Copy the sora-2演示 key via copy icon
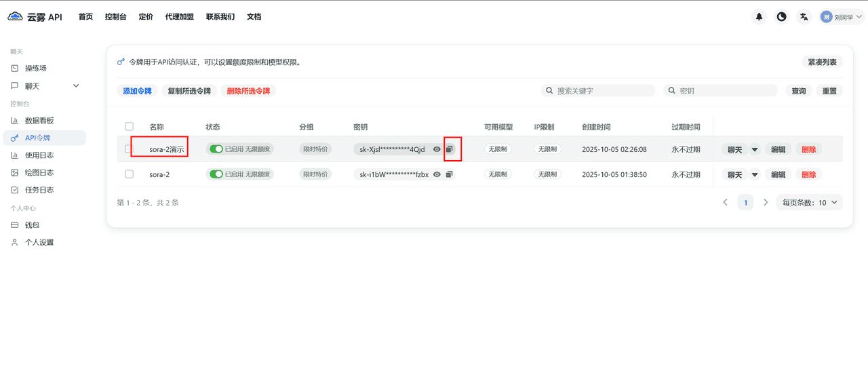 (x=449, y=149)
